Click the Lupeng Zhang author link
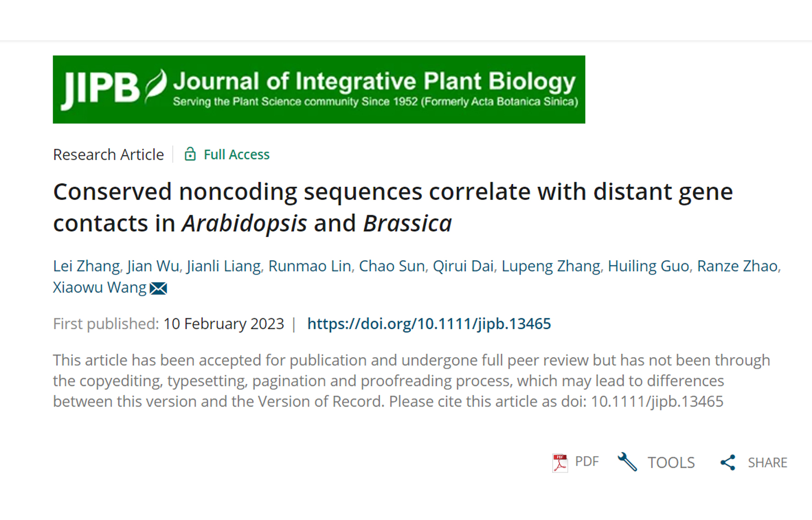The height and width of the screenshot is (520, 812). point(550,266)
